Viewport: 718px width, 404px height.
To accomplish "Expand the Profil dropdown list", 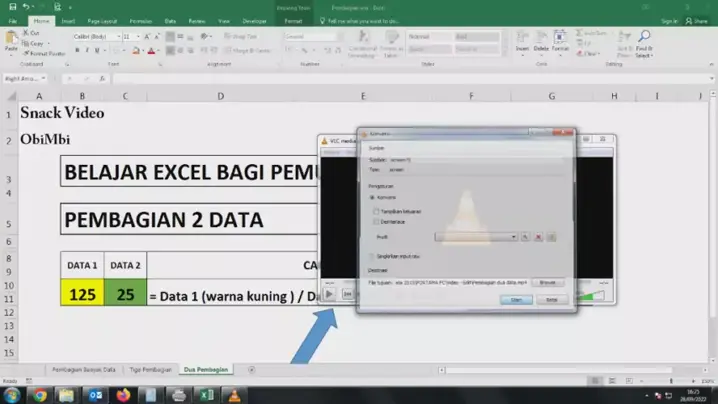I will tap(514, 237).
